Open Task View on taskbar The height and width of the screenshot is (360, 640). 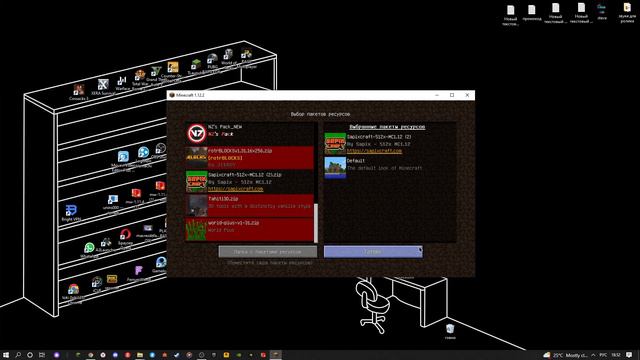(x=42, y=355)
